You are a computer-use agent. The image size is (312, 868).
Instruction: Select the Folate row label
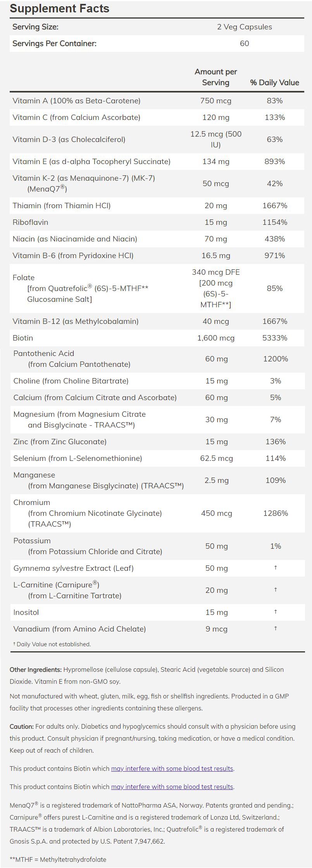point(24,277)
